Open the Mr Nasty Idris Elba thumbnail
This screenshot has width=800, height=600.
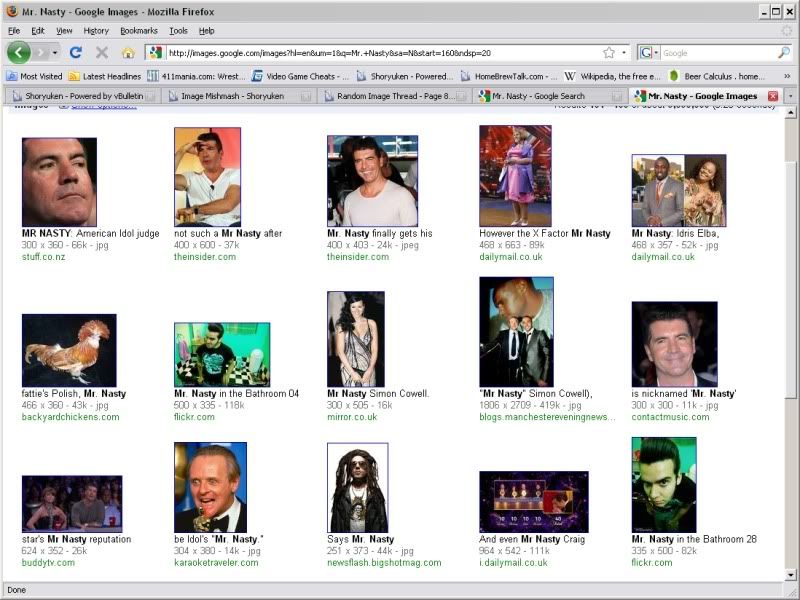(x=679, y=190)
